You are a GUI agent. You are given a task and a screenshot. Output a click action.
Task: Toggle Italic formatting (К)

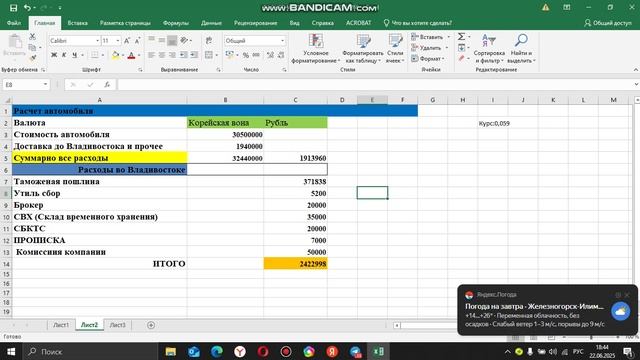pyautogui.click(x=64, y=55)
